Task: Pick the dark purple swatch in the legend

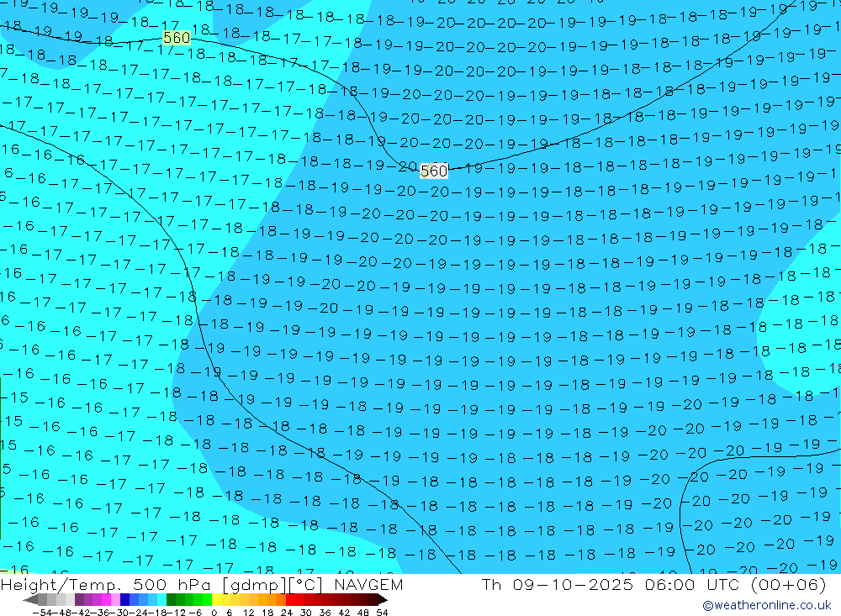Action: pos(79,600)
